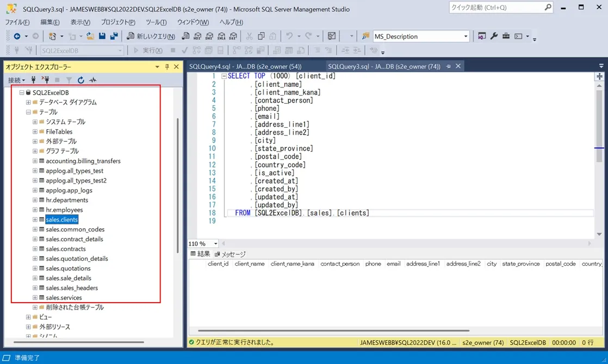
Task: Click the 新しいクエリ(N) button
Action: click(x=151, y=36)
